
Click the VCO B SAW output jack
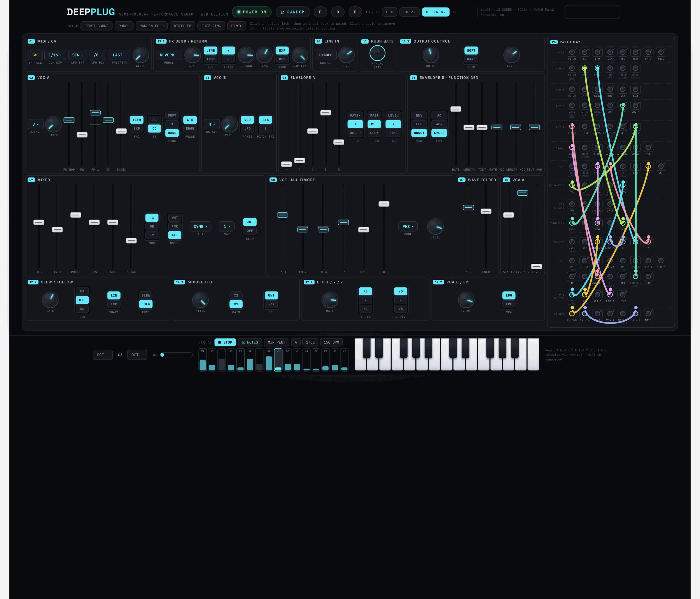(623, 89)
